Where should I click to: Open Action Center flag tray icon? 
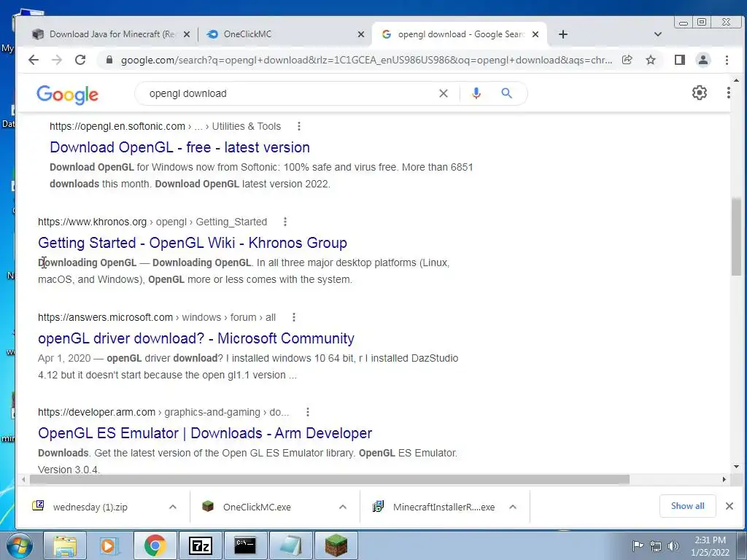pyautogui.click(x=638, y=545)
